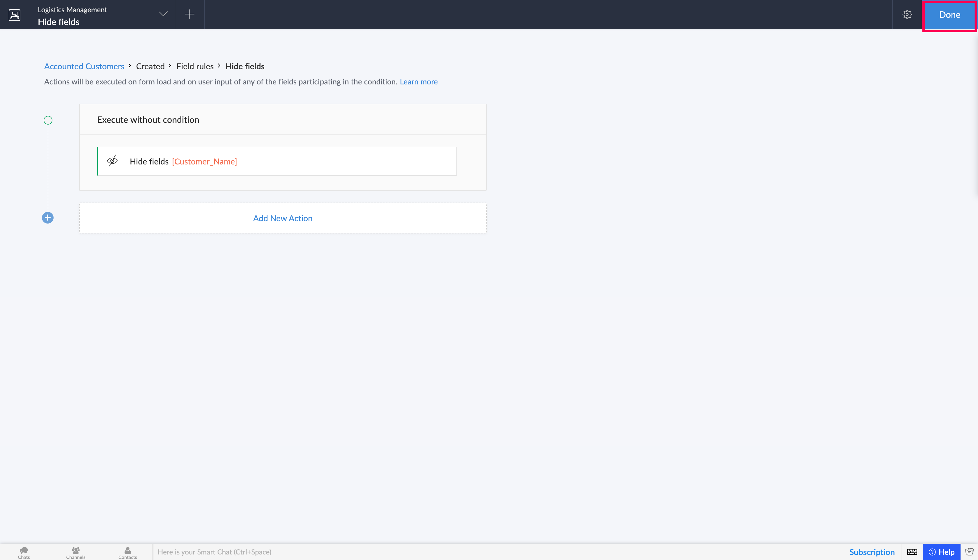Open Contacts icon in bottom bar
Viewport: 978px width, 560px height.
pos(128,552)
